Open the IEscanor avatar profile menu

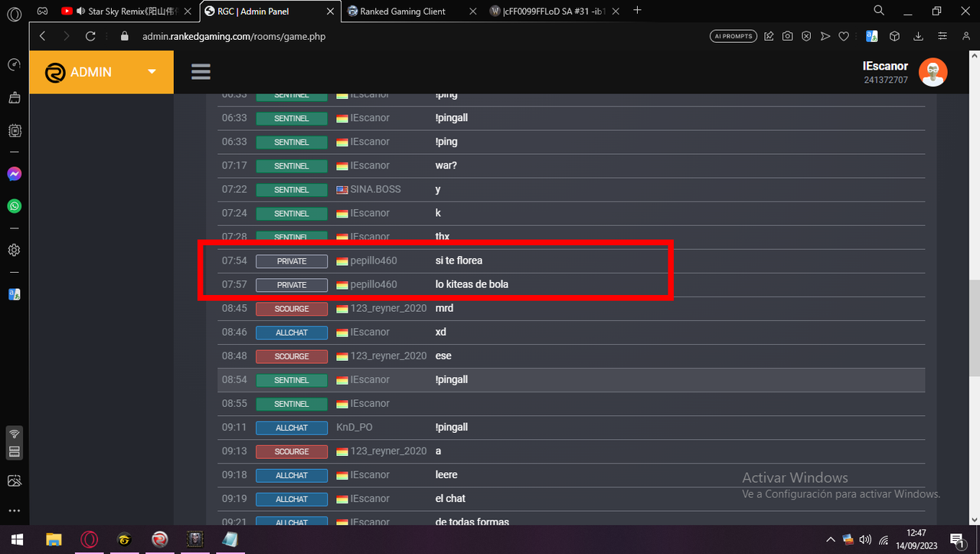(933, 73)
